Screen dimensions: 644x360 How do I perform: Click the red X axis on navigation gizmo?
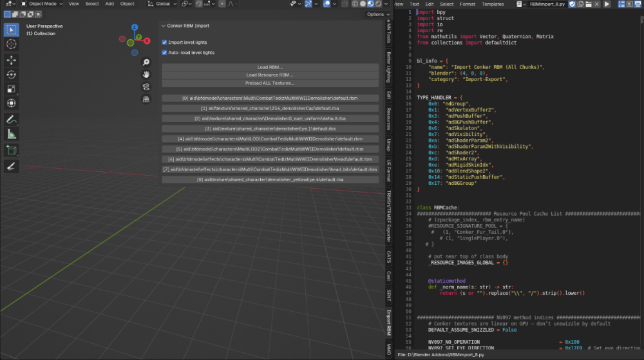147,41
